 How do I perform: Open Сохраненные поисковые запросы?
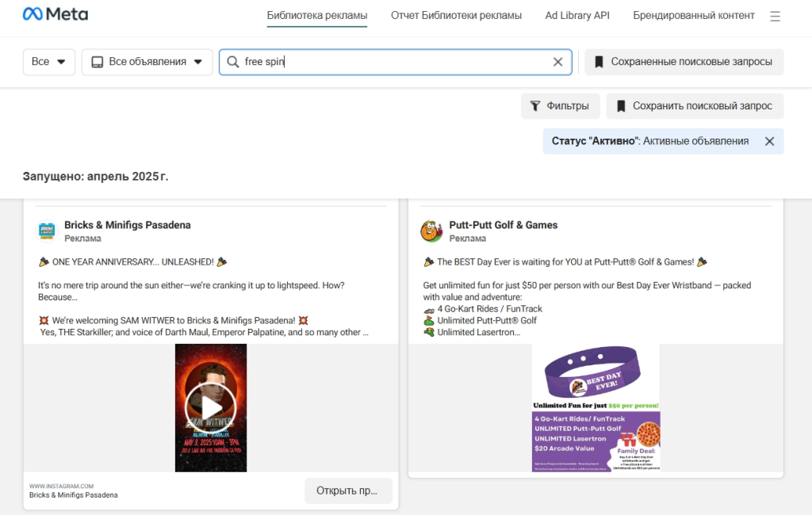coord(684,62)
